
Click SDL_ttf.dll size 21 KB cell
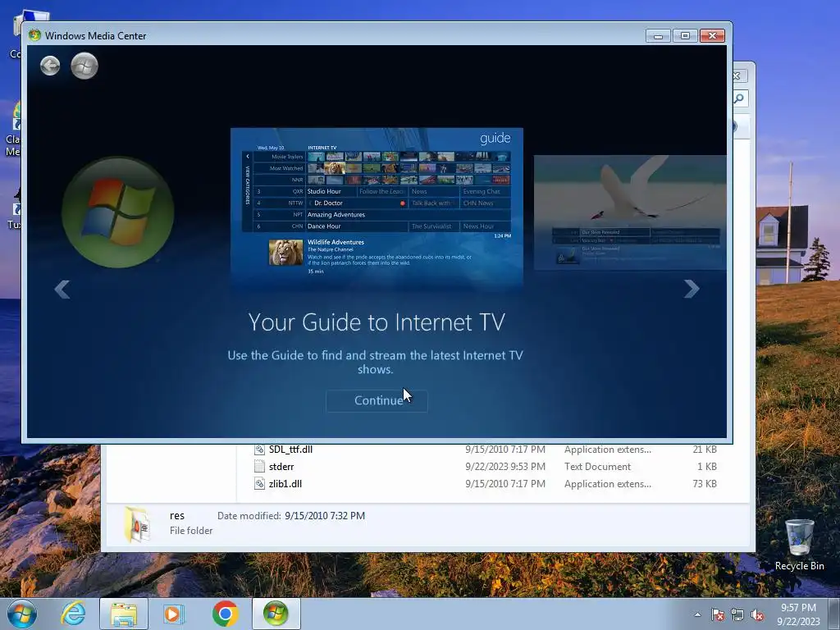point(705,450)
